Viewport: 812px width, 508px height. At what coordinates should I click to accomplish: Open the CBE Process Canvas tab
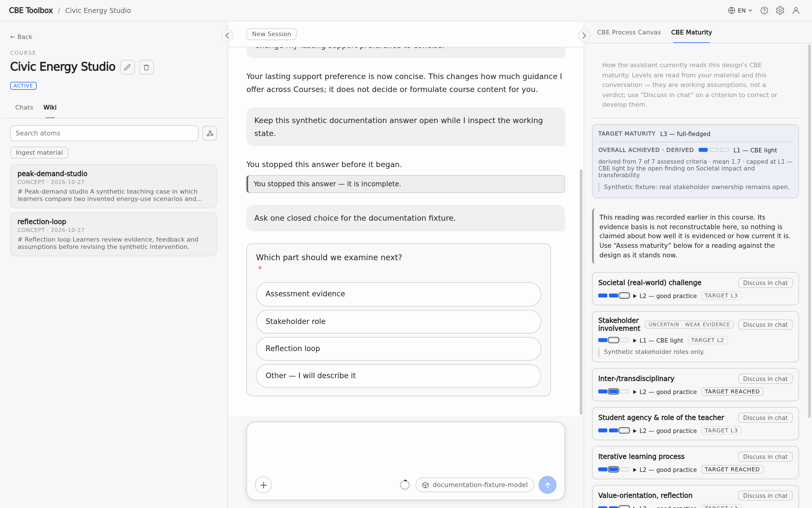click(x=629, y=32)
